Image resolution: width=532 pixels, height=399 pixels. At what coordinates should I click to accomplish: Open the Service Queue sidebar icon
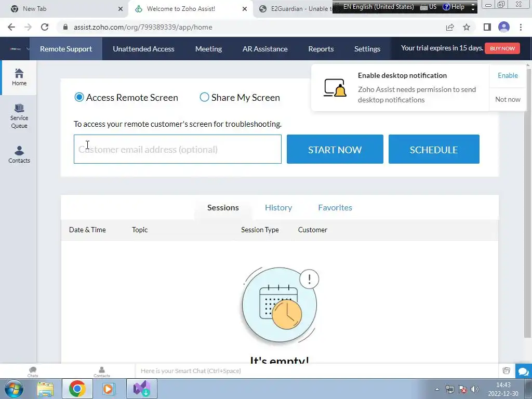[x=19, y=116]
